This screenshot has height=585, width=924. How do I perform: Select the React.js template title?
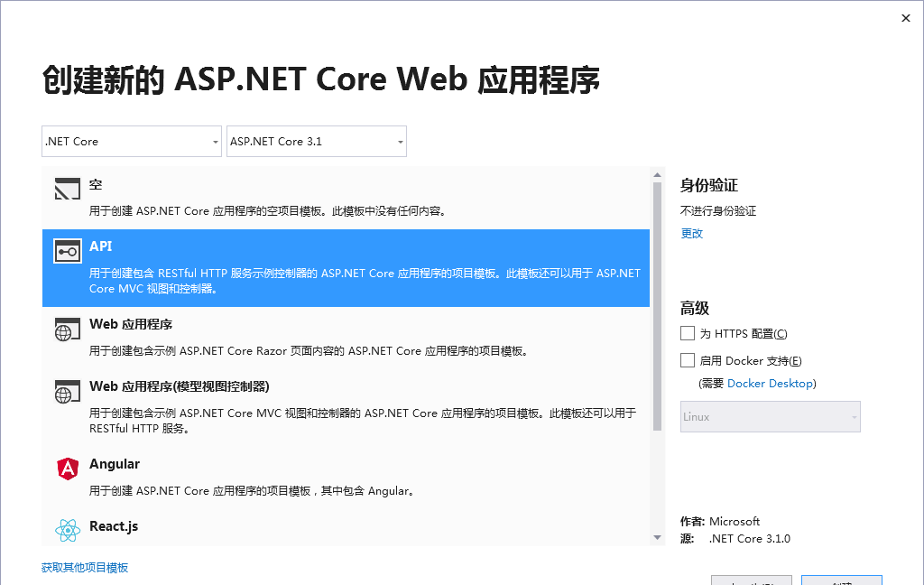pos(114,526)
